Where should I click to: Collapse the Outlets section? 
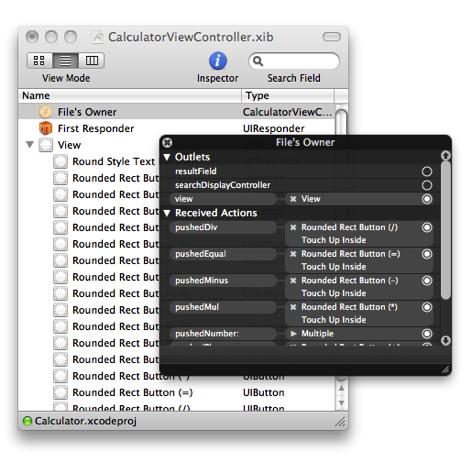(x=167, y=157)
